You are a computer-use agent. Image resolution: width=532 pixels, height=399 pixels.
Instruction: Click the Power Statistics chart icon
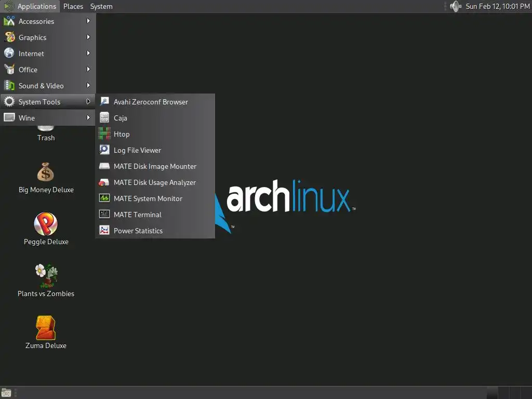coord(104,230)
